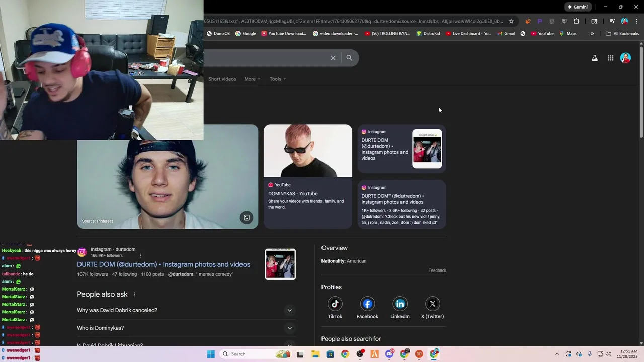Open the Facebook profile
This screenshot has height=362, width=644.
tap(367, 308)
